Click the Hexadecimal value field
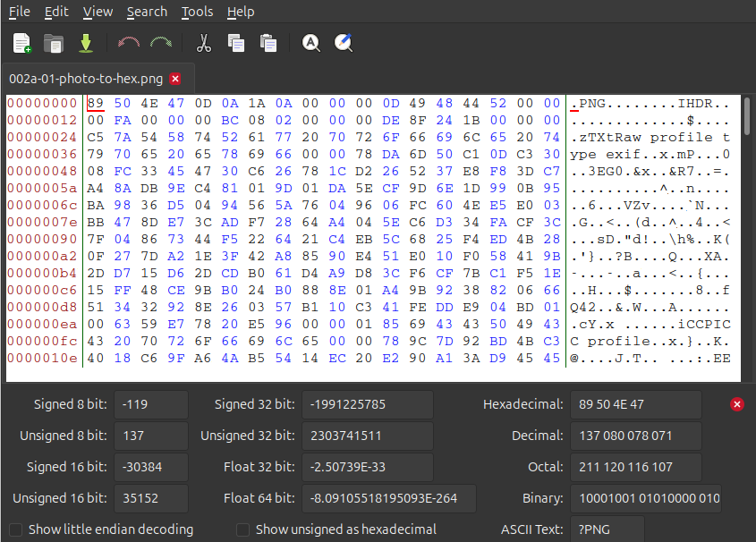 tap(636, 404)
